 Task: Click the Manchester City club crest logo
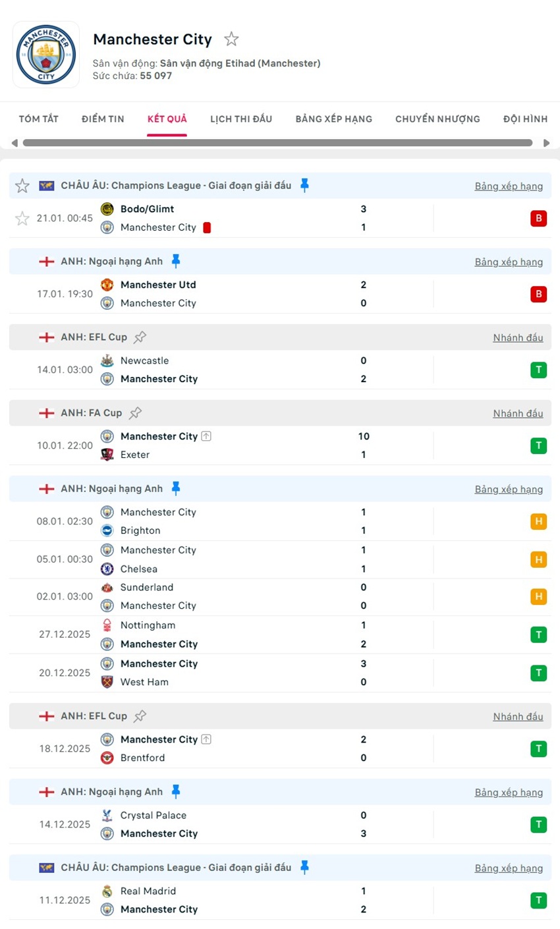tap(45, 54)
